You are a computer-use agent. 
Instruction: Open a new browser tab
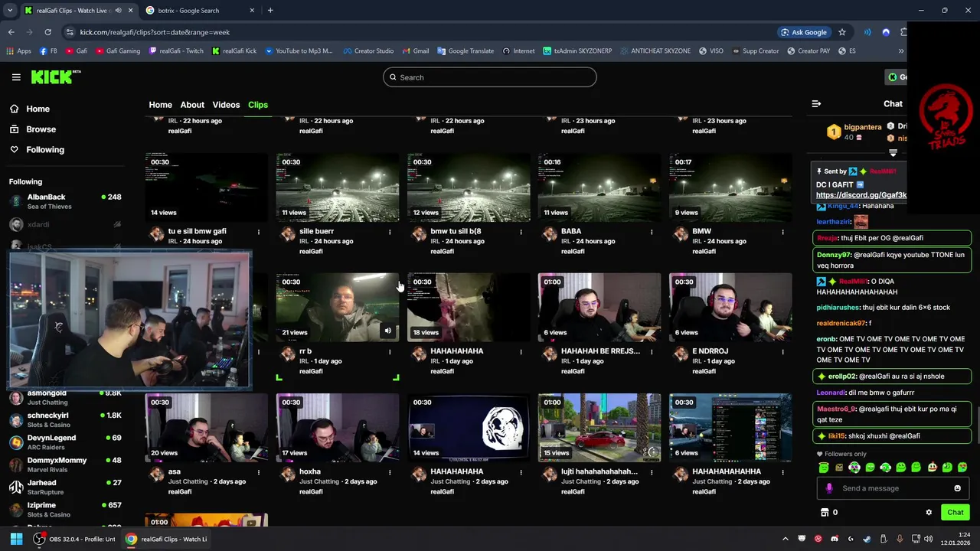(270, 10)
